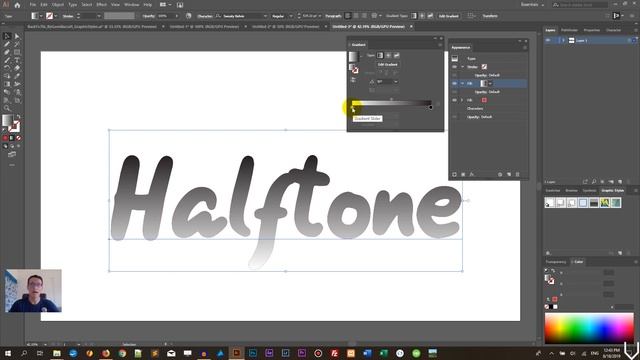This screenshot has height=360, width=640.
Task: Choose Freeform gradient type in Gradient panel
Action: [x=396, y=55]
